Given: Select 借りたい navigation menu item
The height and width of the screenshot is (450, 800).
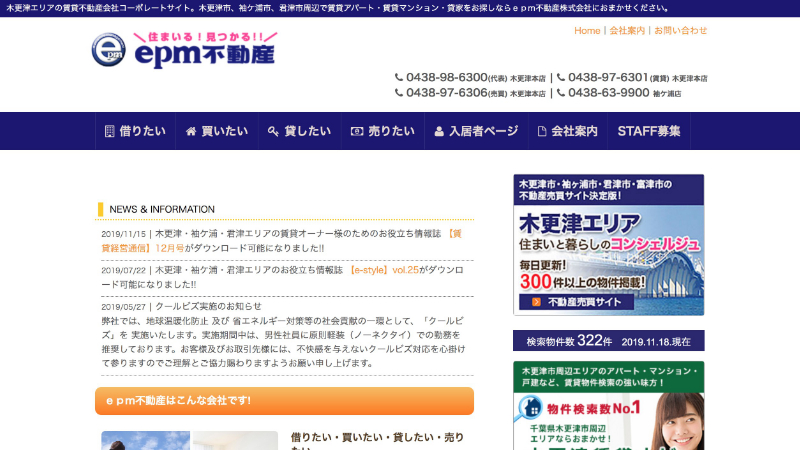Looking at the screenshot, I should click(x=135, y=131).
